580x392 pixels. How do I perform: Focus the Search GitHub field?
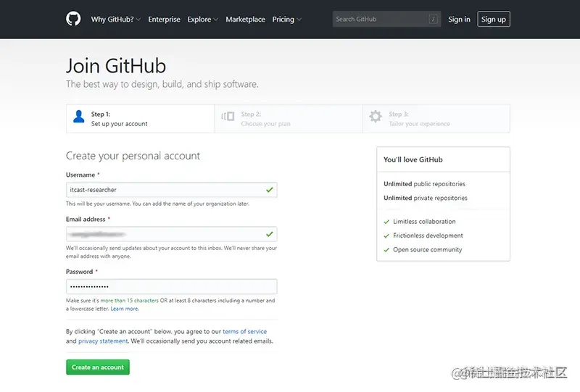pos(386,19)
